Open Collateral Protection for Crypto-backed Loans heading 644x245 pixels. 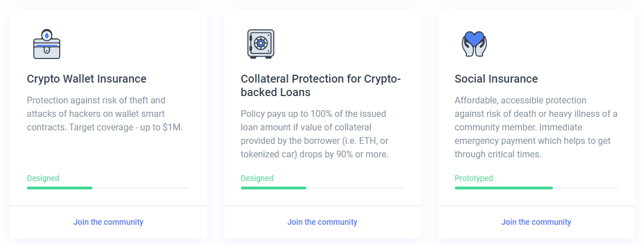321,85
